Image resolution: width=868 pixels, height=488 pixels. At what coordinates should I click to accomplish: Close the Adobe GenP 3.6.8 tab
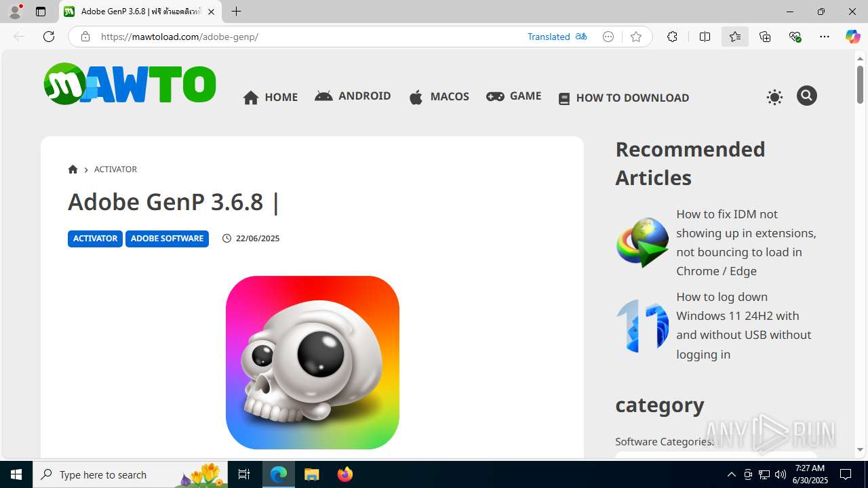(212, 12)
